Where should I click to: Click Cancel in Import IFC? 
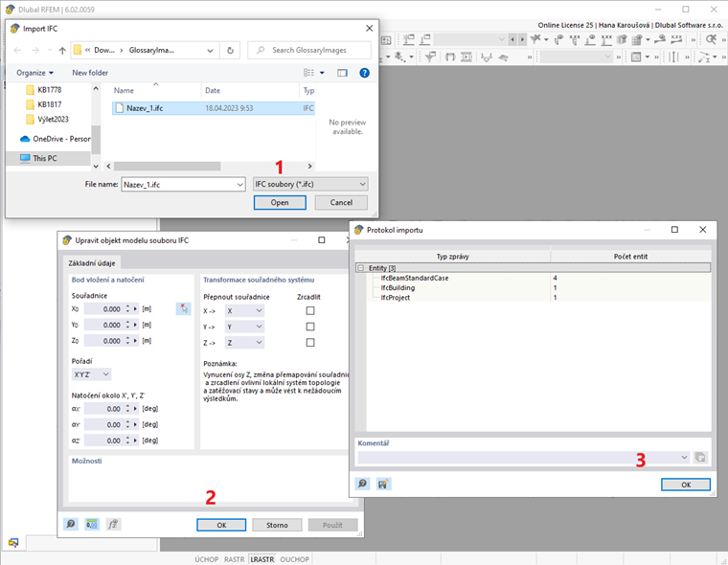click(x=341, y=202)
